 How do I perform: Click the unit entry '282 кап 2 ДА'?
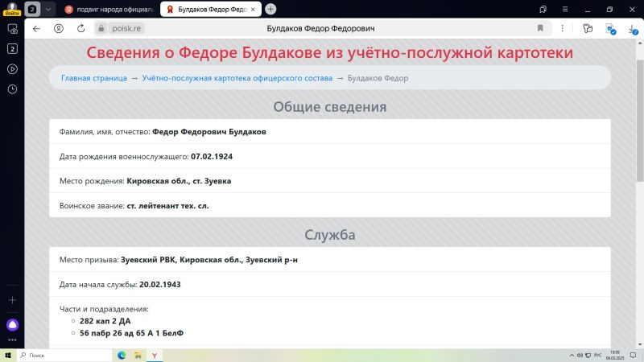pyautogui.click(x=105, y=321)
